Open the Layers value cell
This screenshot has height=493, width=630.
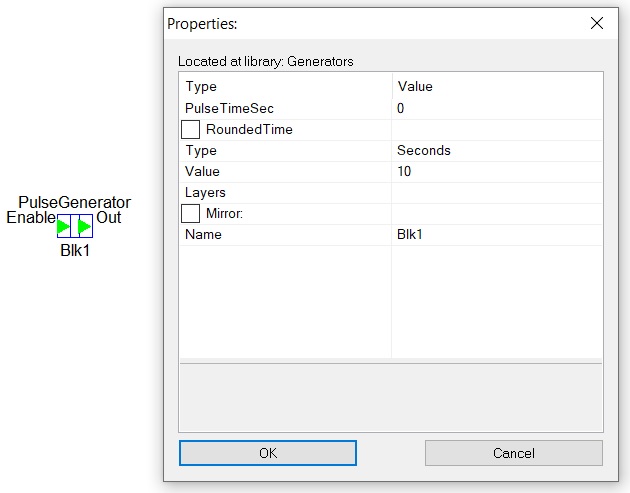click(497, 192)
